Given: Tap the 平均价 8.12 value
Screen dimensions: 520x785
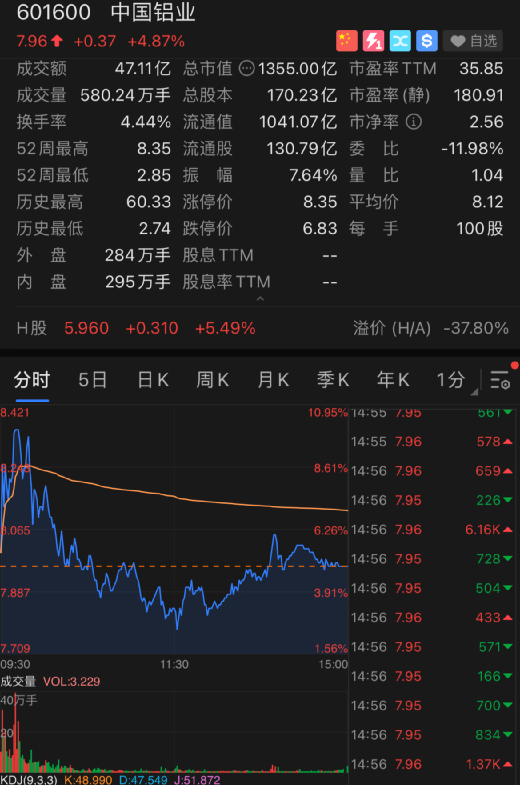Looking at the screenshot, I should coord(487,202).
